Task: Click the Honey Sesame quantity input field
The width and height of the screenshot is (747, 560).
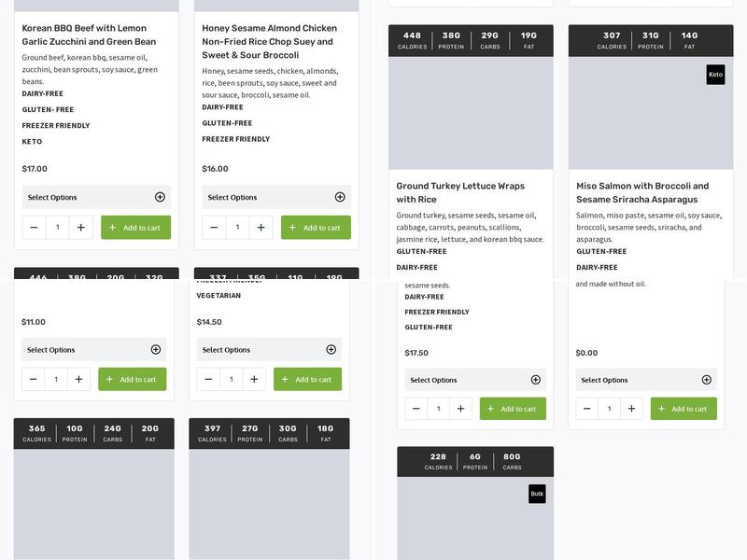Action: click(x=238, y=225)
